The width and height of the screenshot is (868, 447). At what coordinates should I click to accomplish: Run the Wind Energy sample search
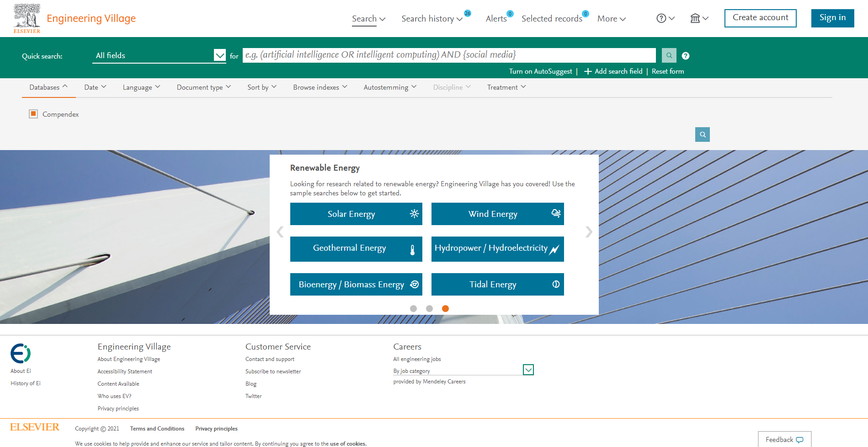point(498,214)
